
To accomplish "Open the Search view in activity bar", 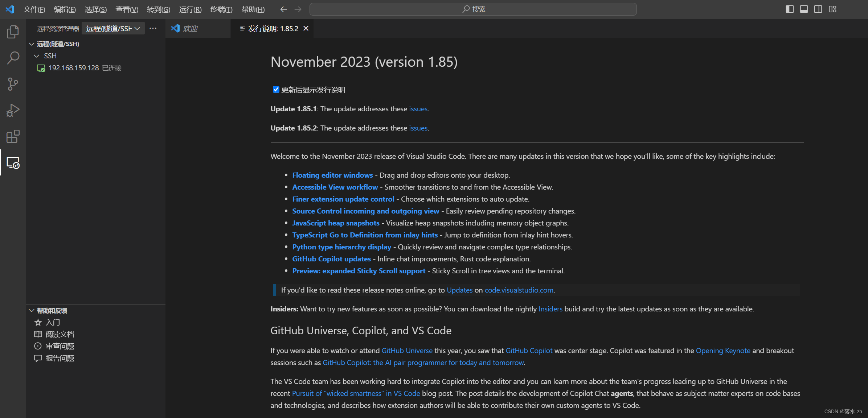I will (13, 58).
